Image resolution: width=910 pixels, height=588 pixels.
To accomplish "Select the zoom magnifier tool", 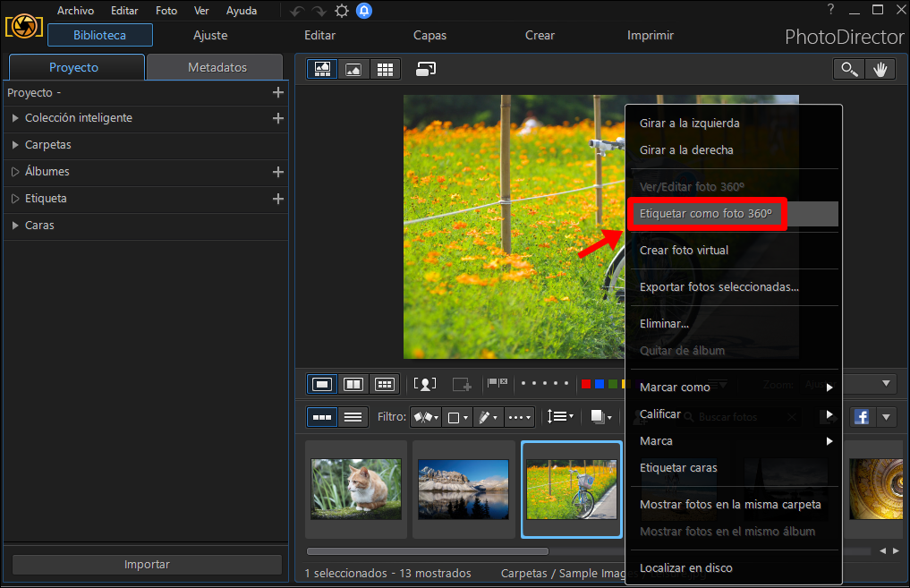I will point(848,69).
